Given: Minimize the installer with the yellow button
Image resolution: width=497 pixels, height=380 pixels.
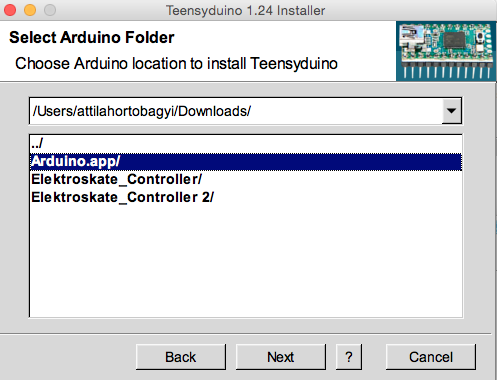Looking at the screenshot, I should coord(30,10).
